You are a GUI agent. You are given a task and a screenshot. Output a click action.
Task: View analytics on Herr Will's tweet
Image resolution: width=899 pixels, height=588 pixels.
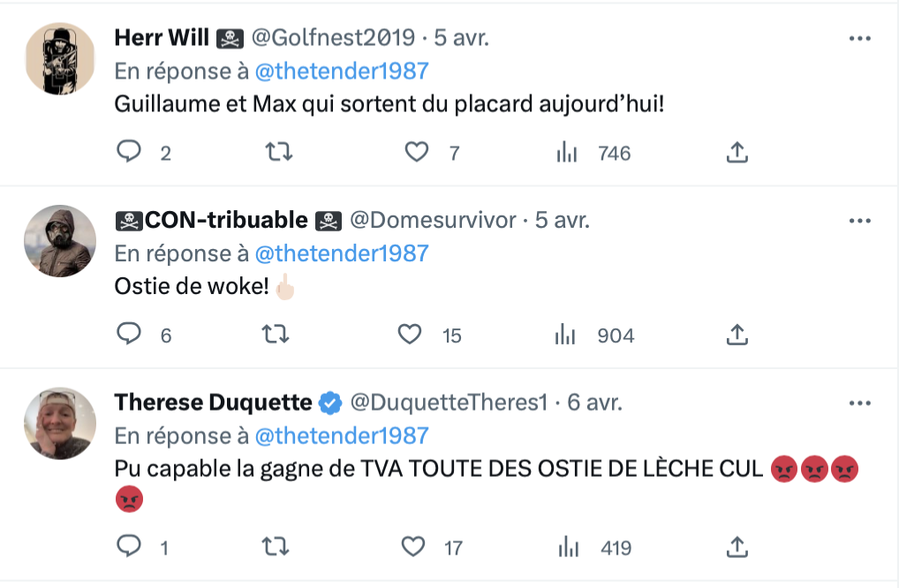(567, 153)
